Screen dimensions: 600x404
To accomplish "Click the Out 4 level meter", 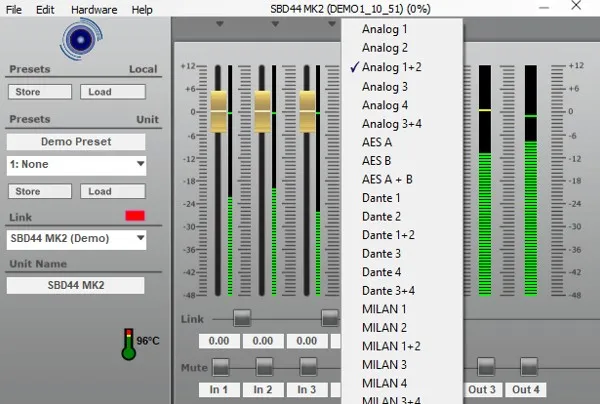I will point(531,180).
